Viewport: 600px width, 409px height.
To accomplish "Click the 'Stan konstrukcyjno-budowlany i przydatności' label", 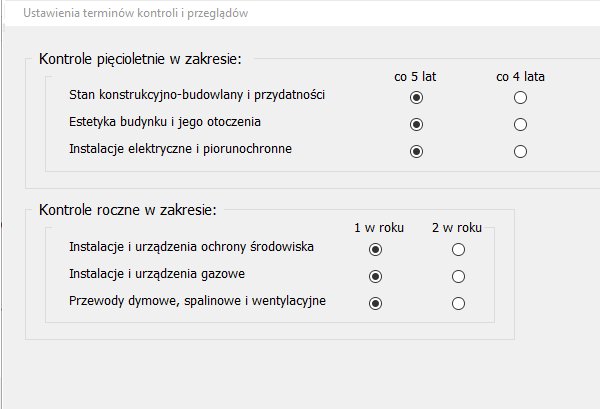I will [197, 95].
